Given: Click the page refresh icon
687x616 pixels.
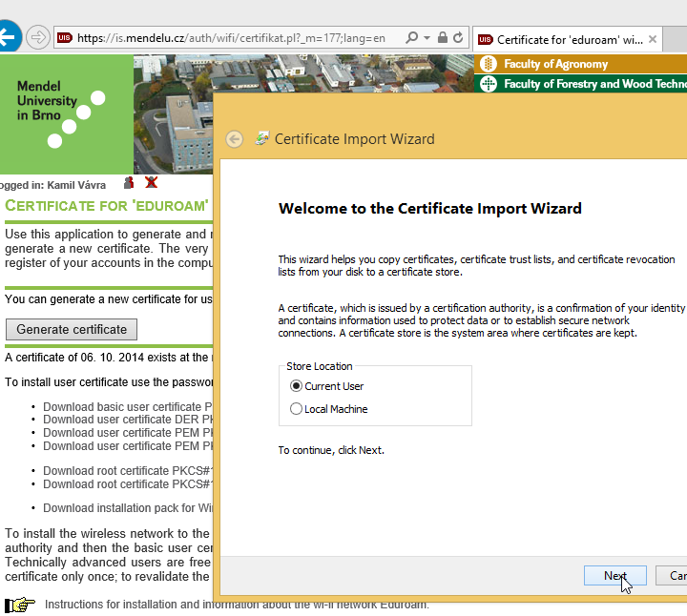Looking at the screenshot, I should 458,37.
